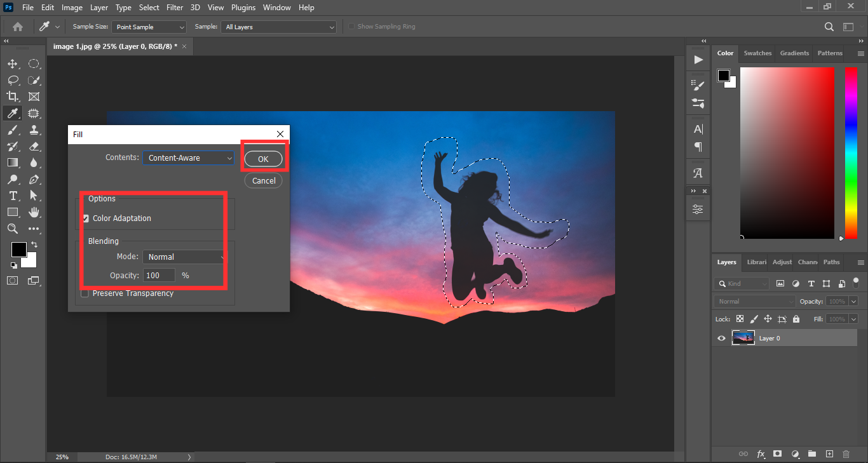
Task: Select the Eyedropper tool in toolbox
Action: pos(12,113)
